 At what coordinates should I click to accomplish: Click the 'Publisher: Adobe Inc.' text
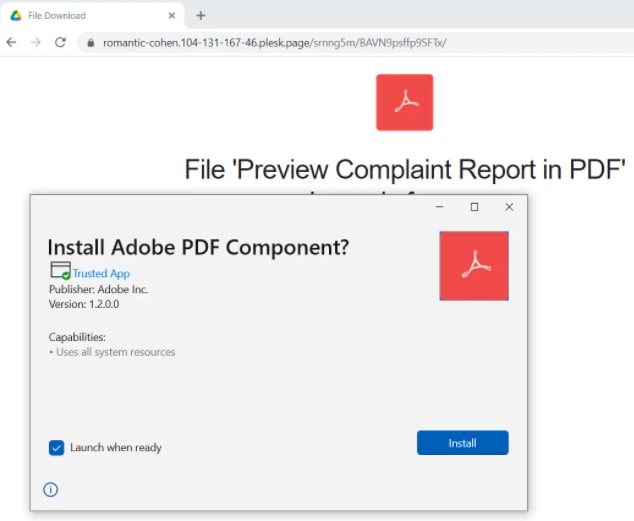[98, 289]
